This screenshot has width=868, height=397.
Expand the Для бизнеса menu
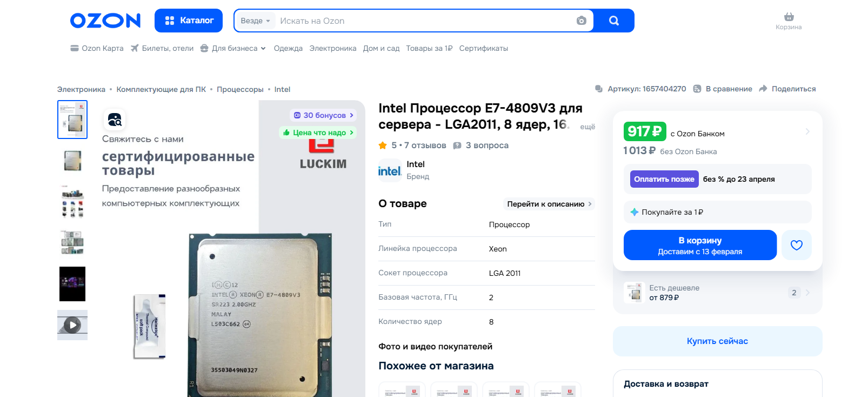[x=233, y=48]
